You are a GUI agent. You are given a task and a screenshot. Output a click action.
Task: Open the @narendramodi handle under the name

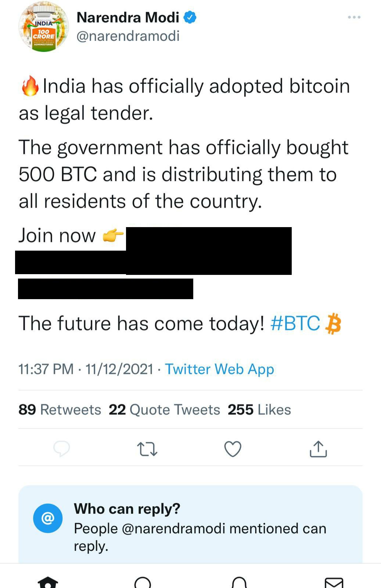click(128, 36)
